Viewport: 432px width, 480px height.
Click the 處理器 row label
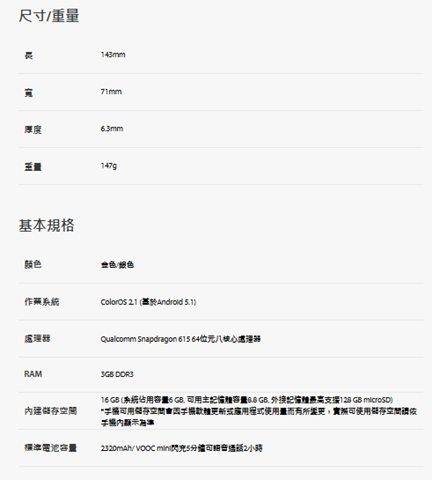37,339
